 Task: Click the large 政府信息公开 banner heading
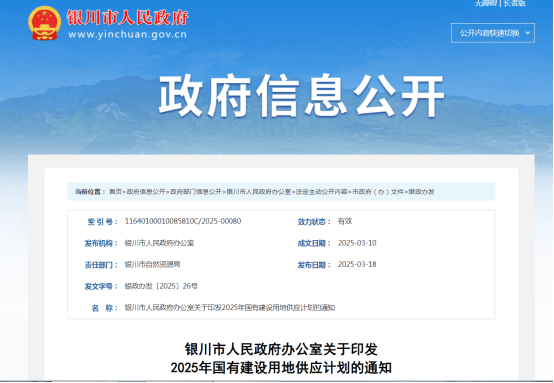pos(301,95)
